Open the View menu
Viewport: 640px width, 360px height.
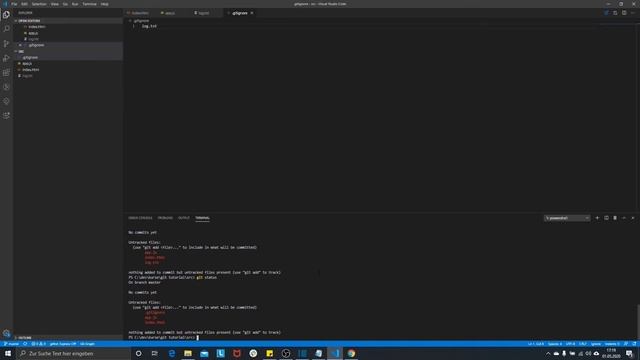pyautogui.click(x=55, y=4)
